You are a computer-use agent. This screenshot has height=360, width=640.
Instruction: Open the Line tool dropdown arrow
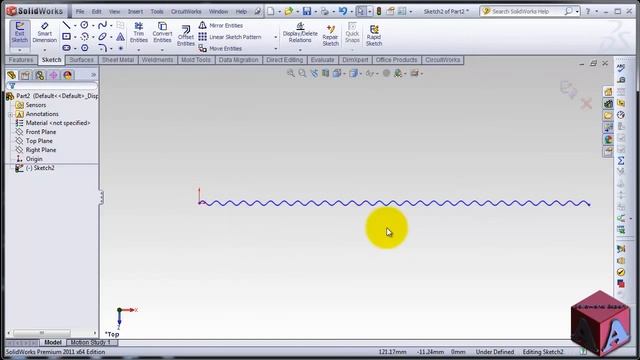[75, 26]
